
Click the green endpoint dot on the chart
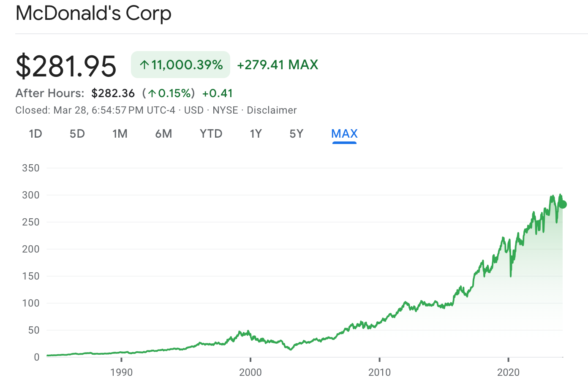tap(562, 204)
